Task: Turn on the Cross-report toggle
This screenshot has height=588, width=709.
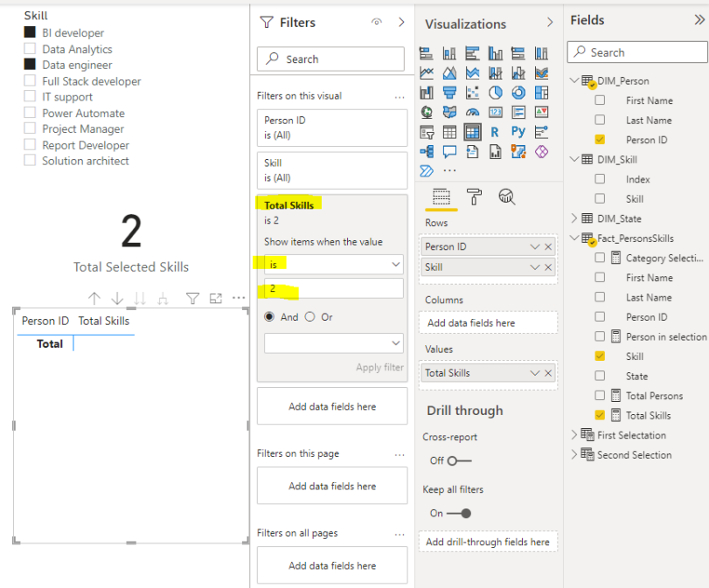Action: [x=459, y=460]
